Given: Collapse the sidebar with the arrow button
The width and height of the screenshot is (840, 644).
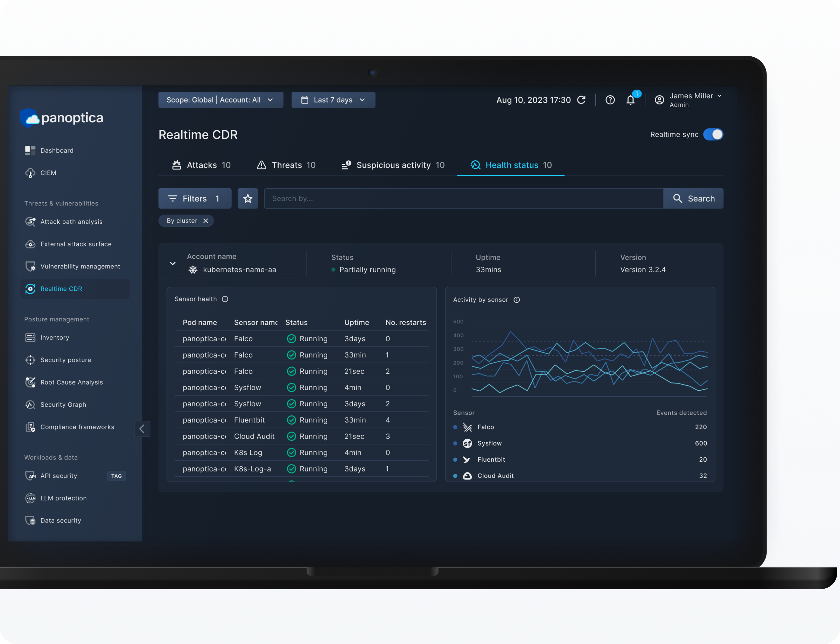Looking at the screenshot, I should click(142, 428).
